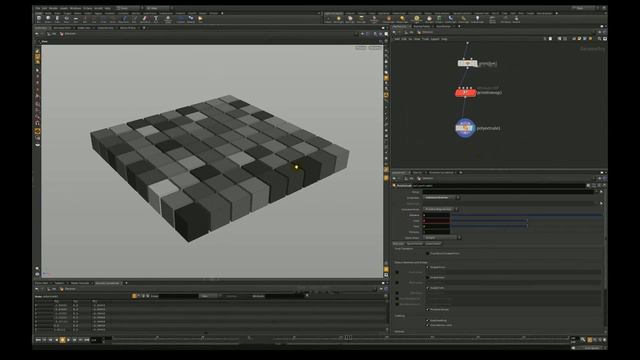The height and width of the screenshot is (360, 640).
Task: Click the Play forward button in playbar
Action: (x=69, y=340)
